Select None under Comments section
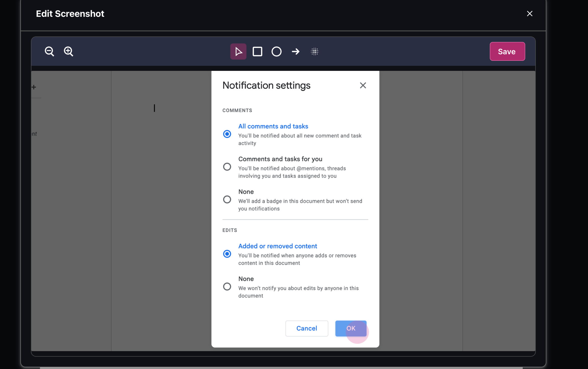 coord(227,199)
